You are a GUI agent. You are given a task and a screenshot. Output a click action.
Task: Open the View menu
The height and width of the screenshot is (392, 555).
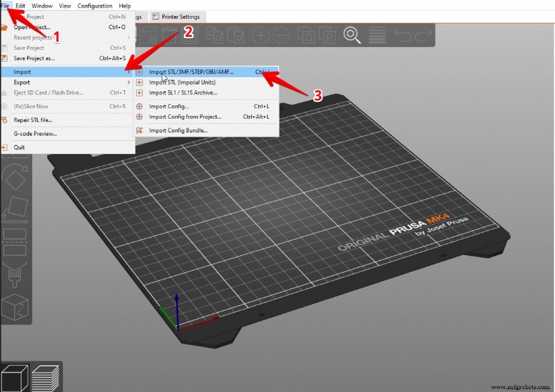point(65,6)
